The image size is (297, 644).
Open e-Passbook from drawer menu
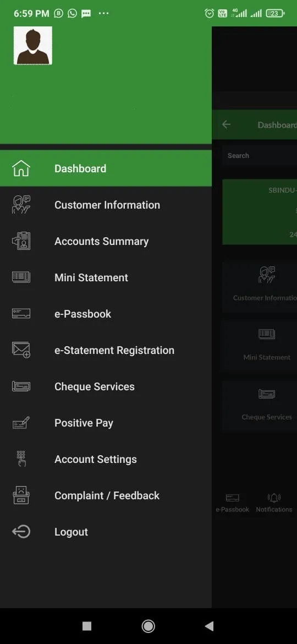point(106,314)
